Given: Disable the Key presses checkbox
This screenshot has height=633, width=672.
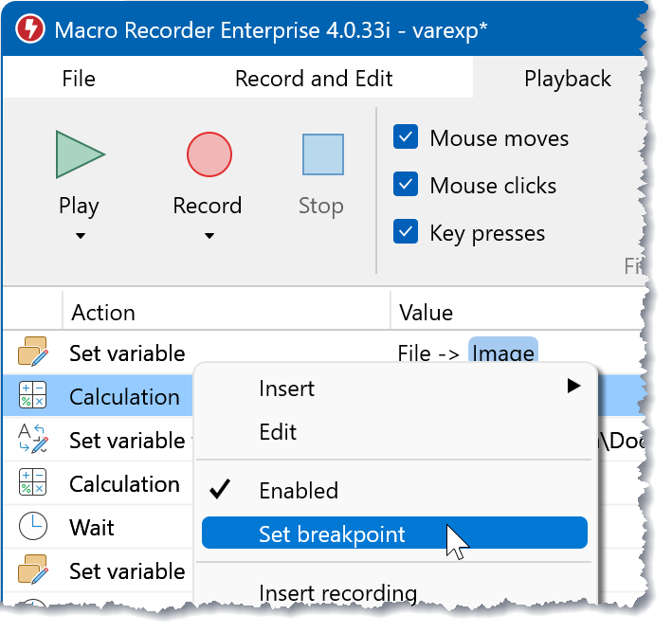Looking at the screenshot, I should (406, 232).
